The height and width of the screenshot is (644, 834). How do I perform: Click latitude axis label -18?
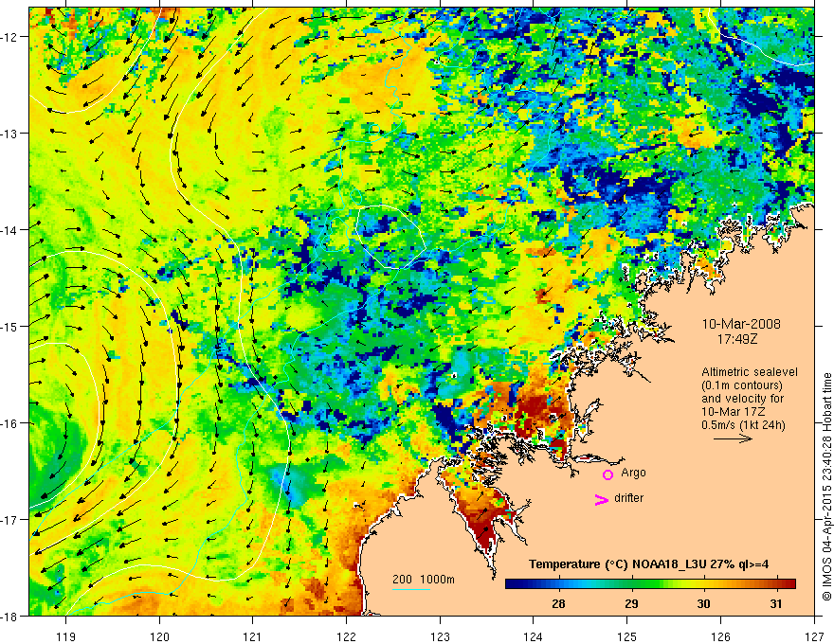[x=9, y=617]
